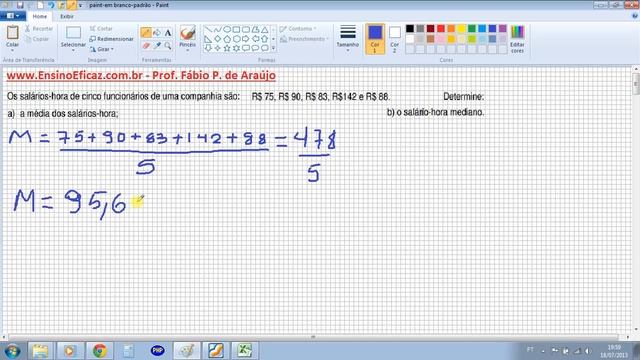Pick the purple color swatch

pyautogui.click(x=503, y=29)
